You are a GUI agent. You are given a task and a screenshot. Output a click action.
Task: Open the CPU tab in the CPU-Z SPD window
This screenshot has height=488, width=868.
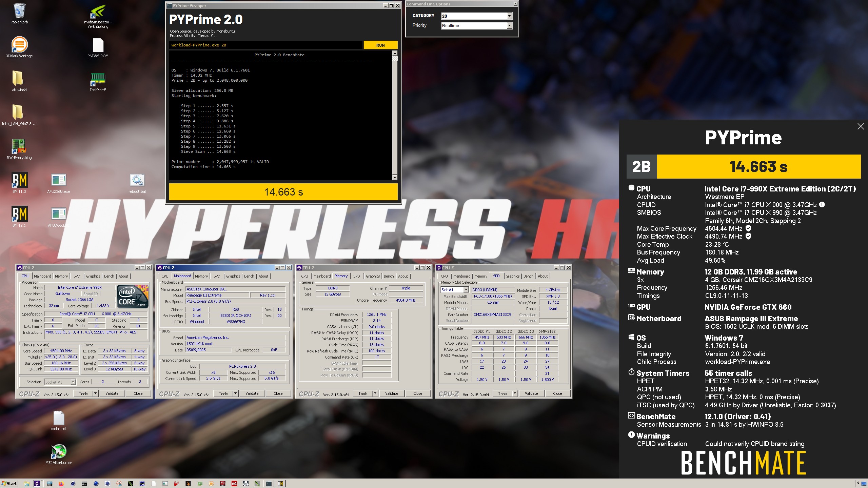444,276
